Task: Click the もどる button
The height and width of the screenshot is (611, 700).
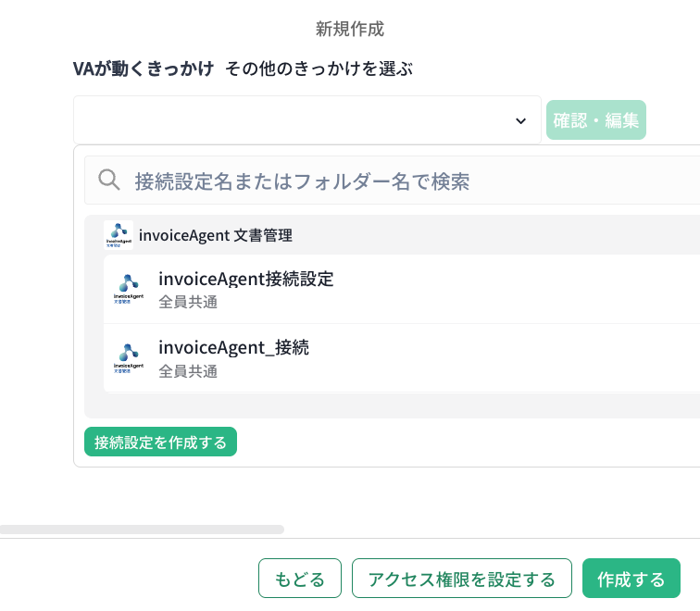Action: (300, 578)
